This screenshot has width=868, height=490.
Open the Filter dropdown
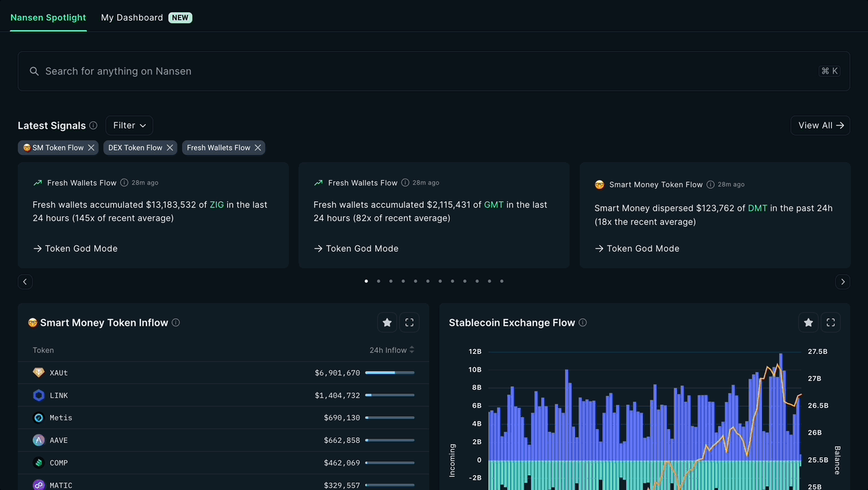click(x=129, y=125)
